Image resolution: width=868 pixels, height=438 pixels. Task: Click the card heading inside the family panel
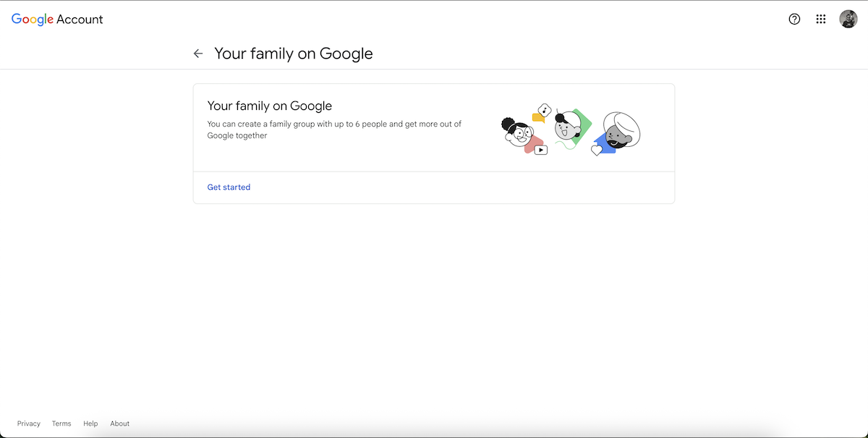click(x=270, y=106)
